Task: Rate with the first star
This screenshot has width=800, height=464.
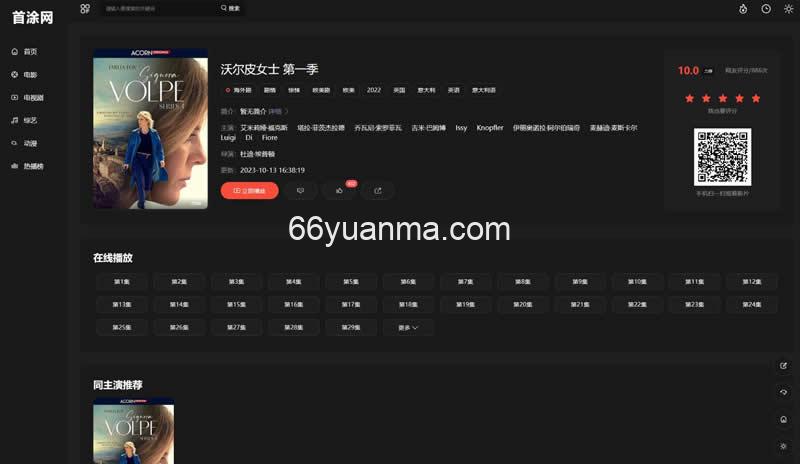Action: coord(689,98)
